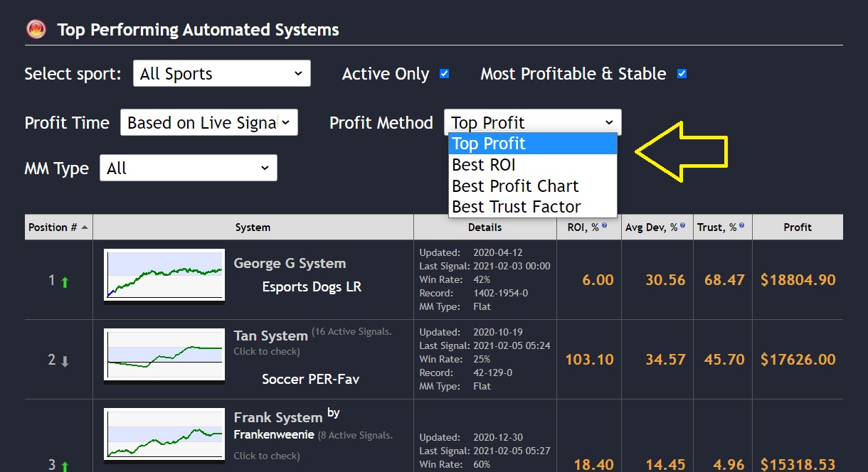Open the MM Type dropdown
This screenshot has height=472, width=868.
pos(189,168)
